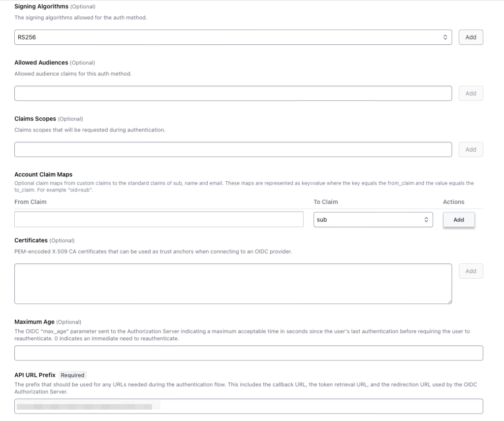The height and width of the screenshot is (421, 504).
Task: Click the Required badge next to API URL Prefix
Action: 72,375
